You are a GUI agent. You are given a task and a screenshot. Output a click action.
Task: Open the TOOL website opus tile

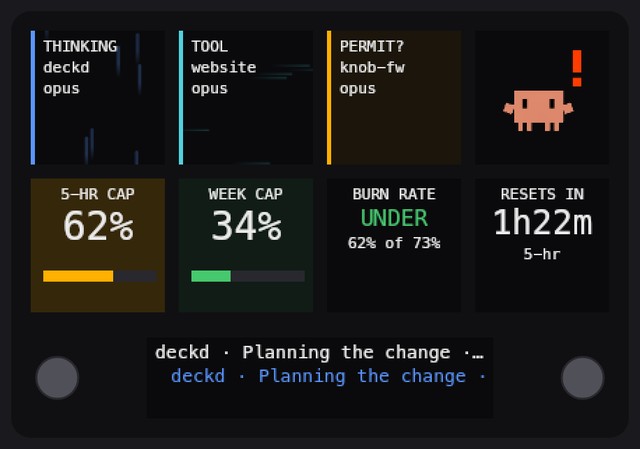246,98
